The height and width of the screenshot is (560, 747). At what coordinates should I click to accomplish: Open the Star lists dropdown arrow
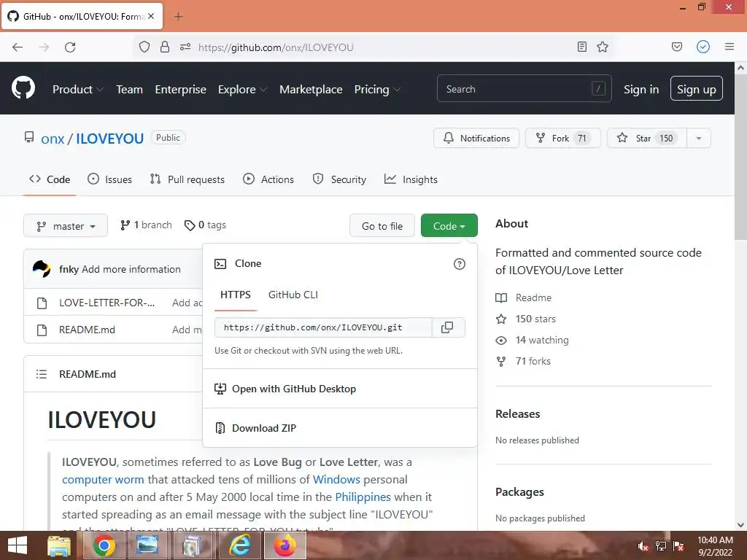click(698, 138)
